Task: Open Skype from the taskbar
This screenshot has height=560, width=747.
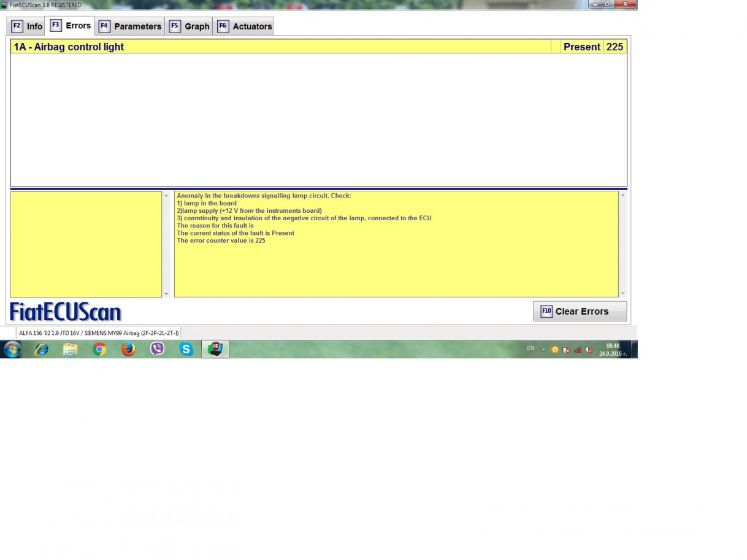Action: point(186,349)
